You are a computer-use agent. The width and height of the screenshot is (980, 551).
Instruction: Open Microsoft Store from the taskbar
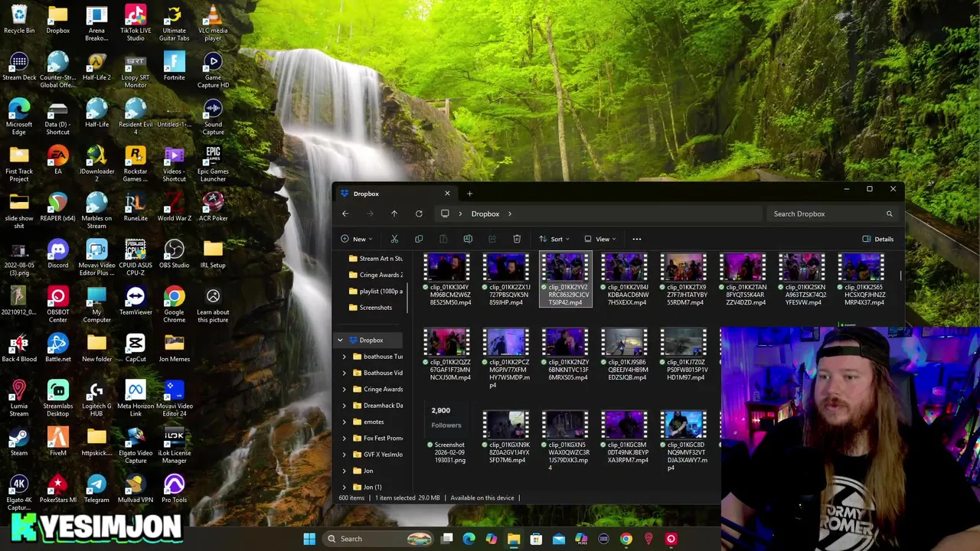(537, 539)
